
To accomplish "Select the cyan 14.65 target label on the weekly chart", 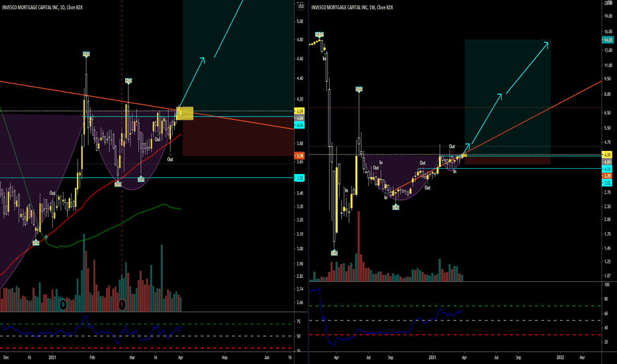I will [608, 40].
